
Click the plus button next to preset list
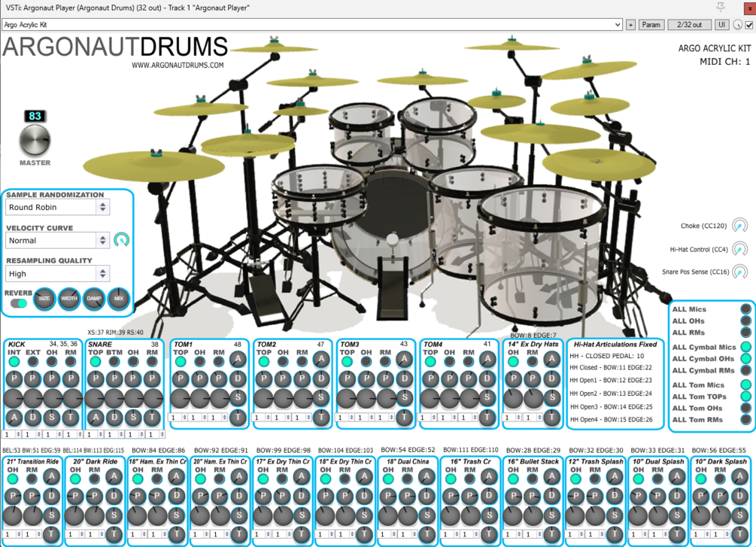tap(630, 25)
